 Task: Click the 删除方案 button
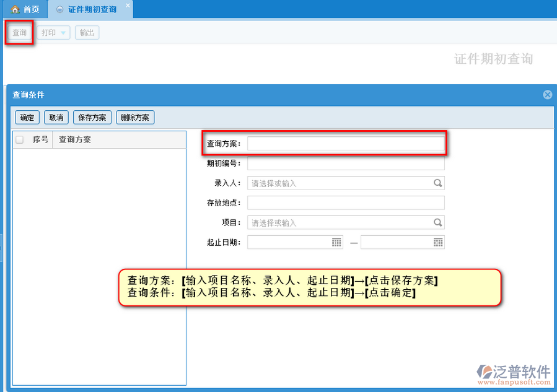(x=135, y=118)
